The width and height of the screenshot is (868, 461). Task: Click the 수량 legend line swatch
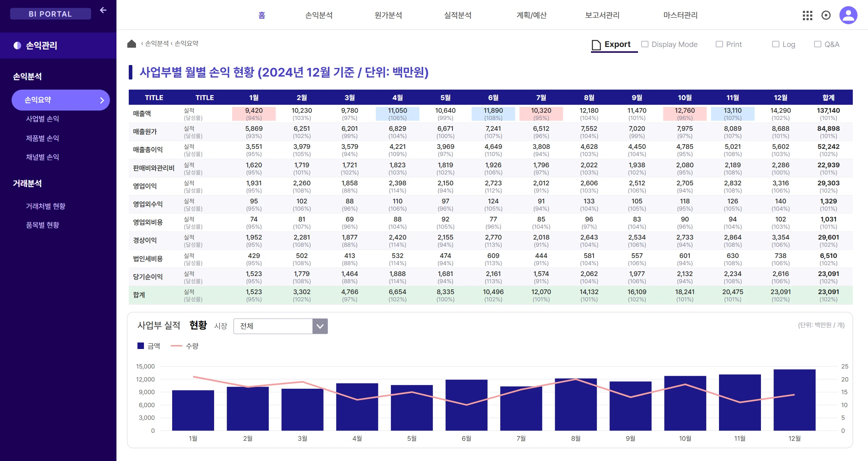tap(176, 346)
